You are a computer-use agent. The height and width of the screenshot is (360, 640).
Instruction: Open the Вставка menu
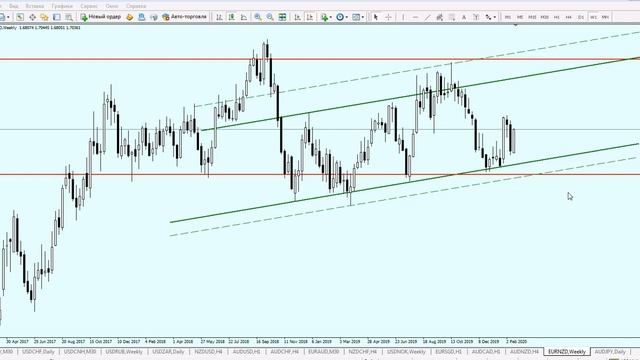tap(35, 6)
